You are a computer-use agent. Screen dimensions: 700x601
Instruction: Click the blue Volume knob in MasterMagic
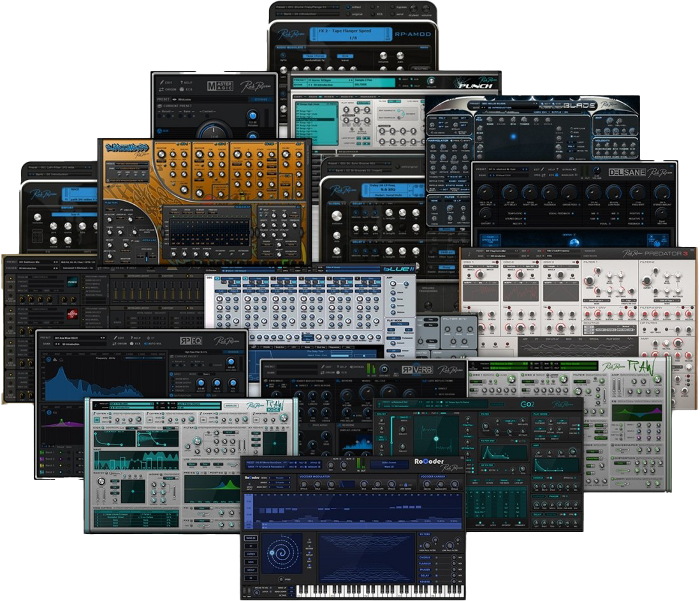tap(252, 116)
